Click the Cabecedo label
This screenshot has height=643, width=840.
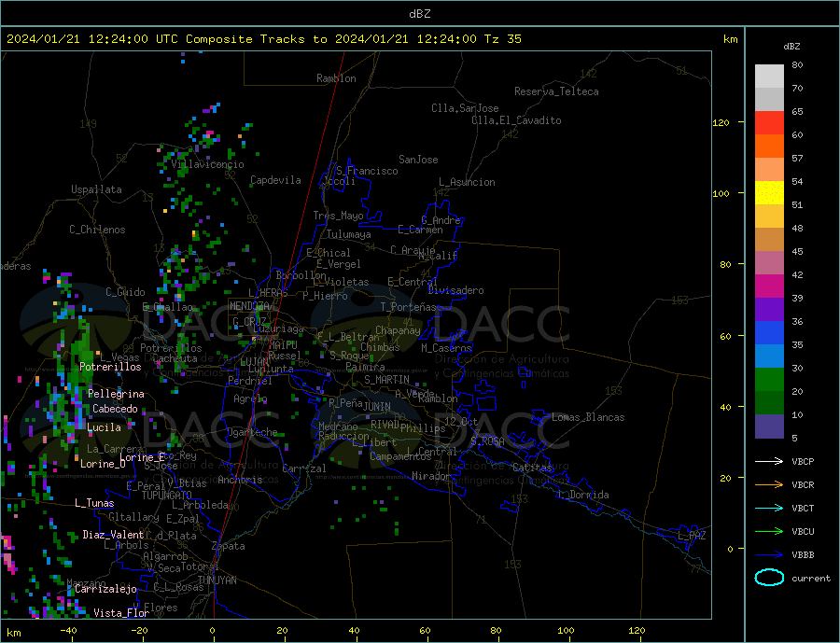point(115,410)
